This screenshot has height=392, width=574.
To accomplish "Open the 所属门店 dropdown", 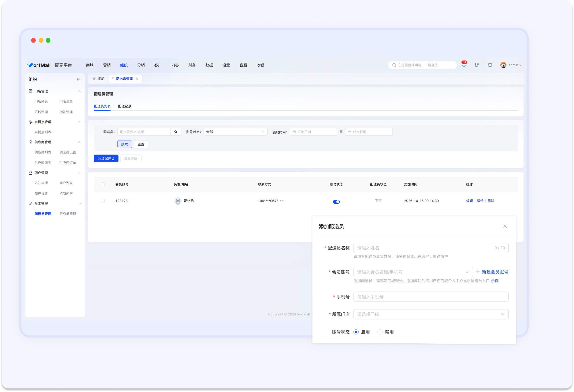I will pyautogui.click(x=431, y=314).
